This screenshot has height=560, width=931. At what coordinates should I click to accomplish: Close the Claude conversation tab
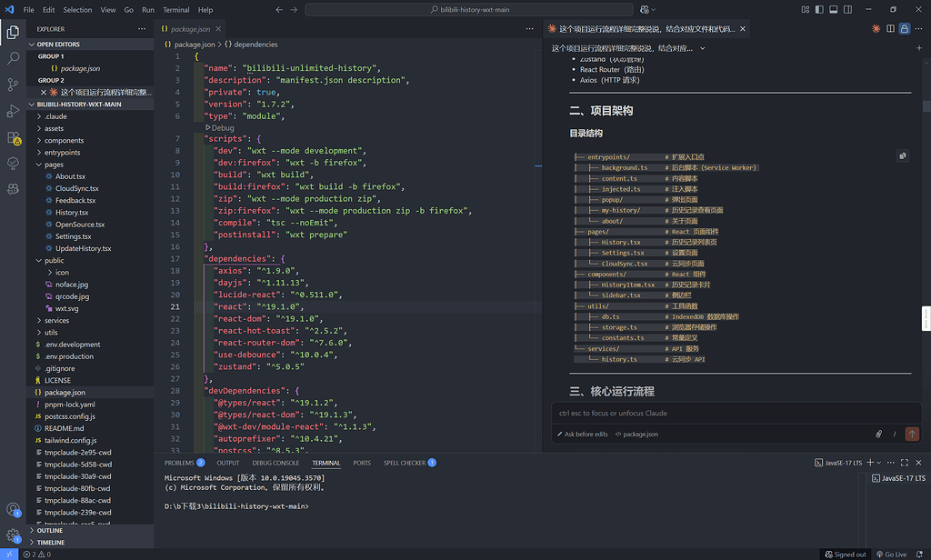coord(743,28)
